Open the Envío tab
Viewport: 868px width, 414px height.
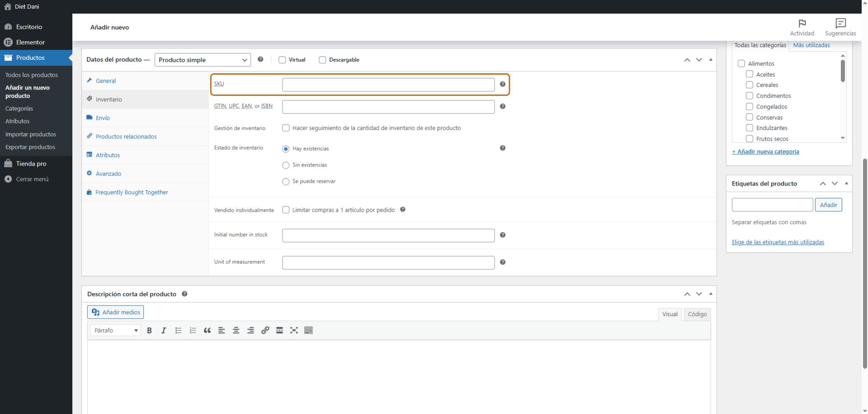pos(103,118)
